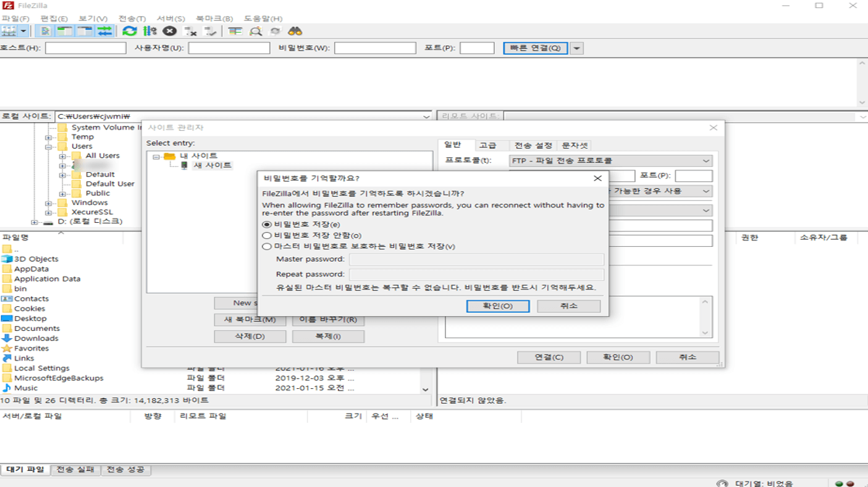This screenshot has height=487, width=868.
Task: Select the 비밀번호 저장(e) radio option
Action: pyautogui.click(x=267, y=225)
